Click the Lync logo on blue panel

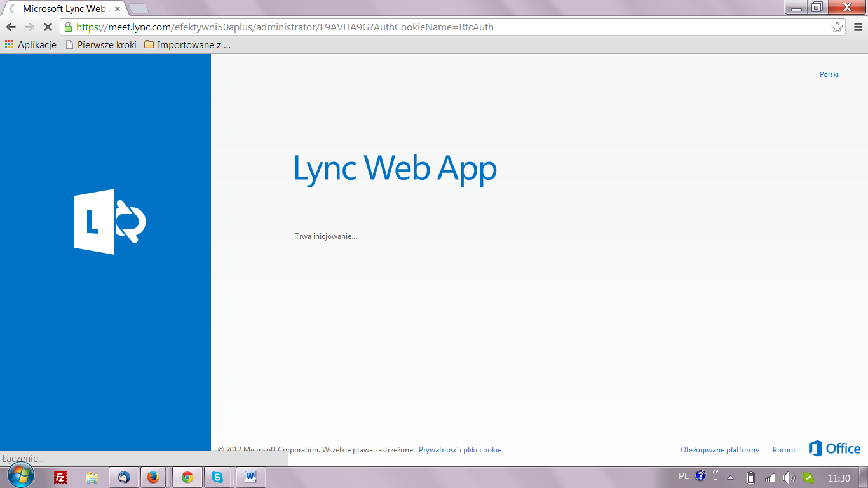tap(110, 222)
